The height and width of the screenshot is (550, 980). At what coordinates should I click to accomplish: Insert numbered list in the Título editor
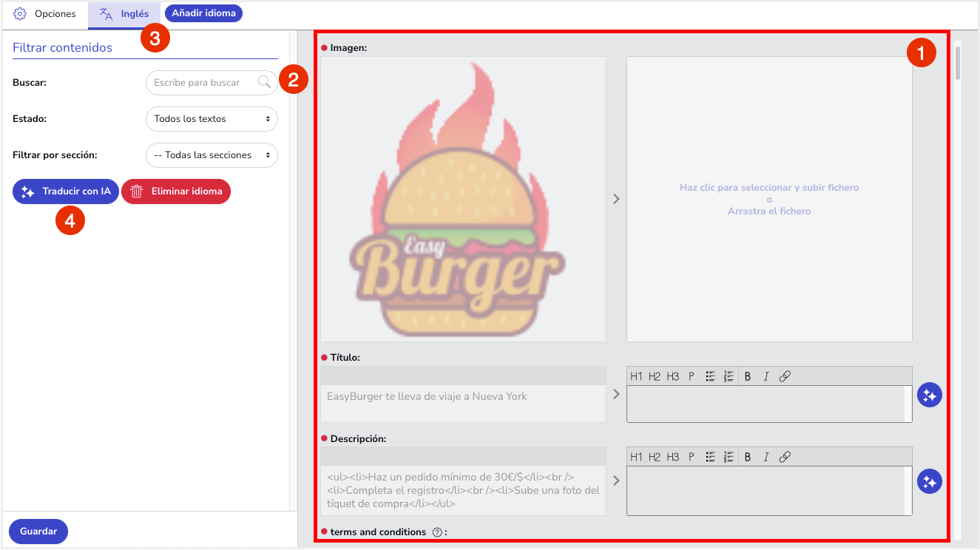tap(729, 376)
